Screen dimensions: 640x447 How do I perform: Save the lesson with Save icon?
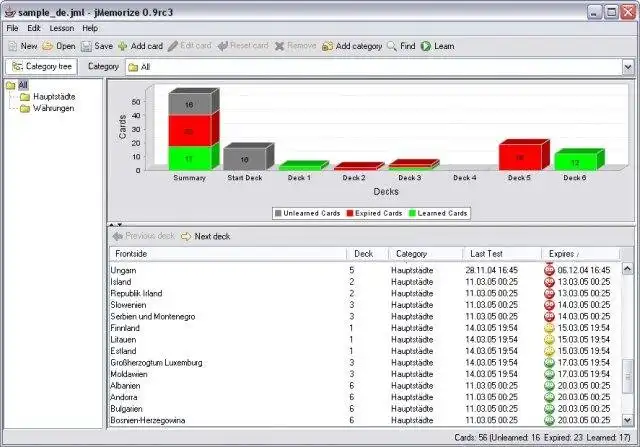[x=86, y=46]
